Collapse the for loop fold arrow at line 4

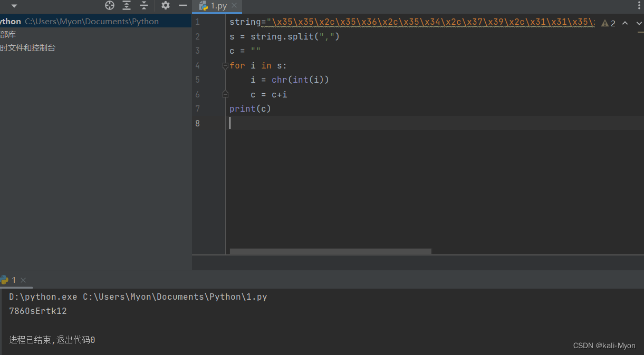[x=225, y=65]
